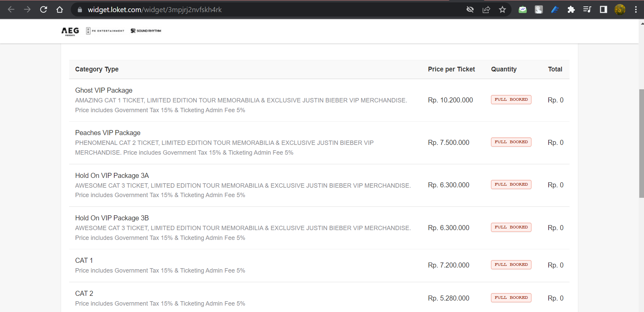
Task: Select Rp. 6.300.000 for Package 3A
Action: coord(449,185)
